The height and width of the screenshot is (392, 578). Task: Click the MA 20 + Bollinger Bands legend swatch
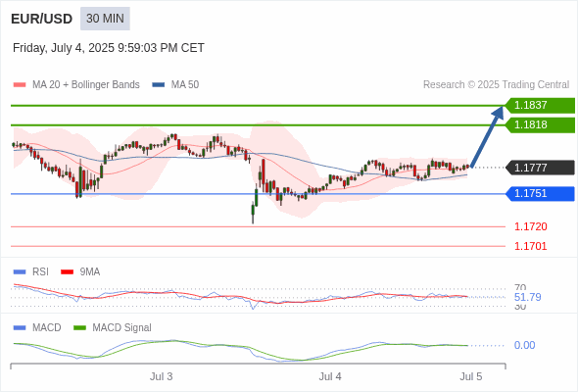[x=20, y=85]
